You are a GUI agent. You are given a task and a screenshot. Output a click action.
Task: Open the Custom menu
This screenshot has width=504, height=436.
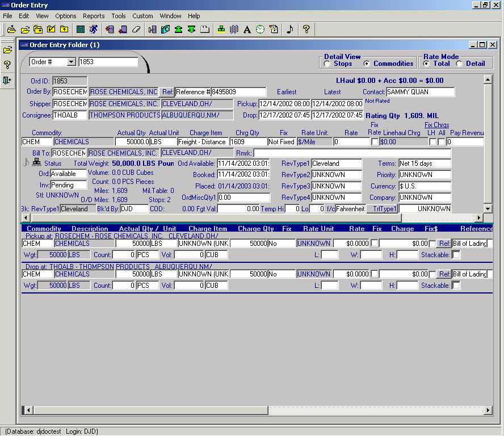(x=142, y=16)
